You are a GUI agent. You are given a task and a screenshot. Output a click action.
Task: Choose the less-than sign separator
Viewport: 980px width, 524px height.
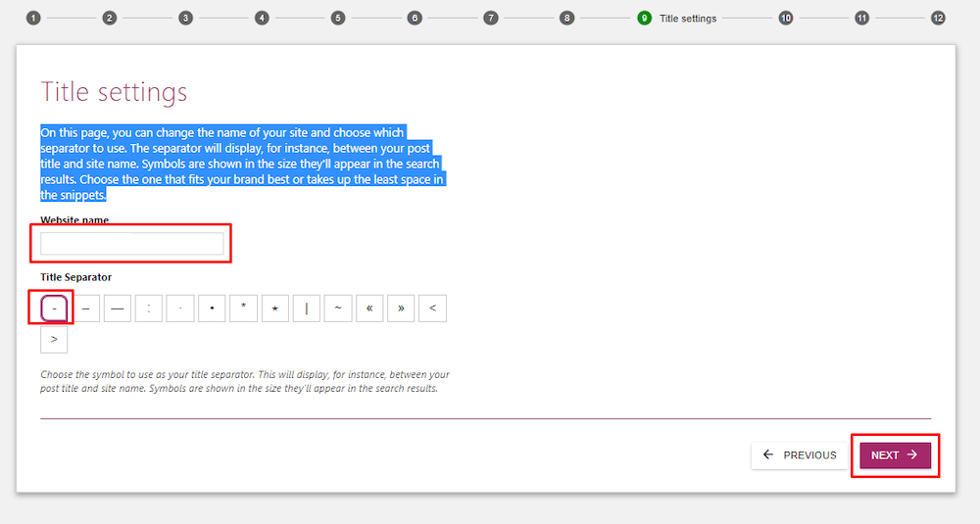pos(432,309)
